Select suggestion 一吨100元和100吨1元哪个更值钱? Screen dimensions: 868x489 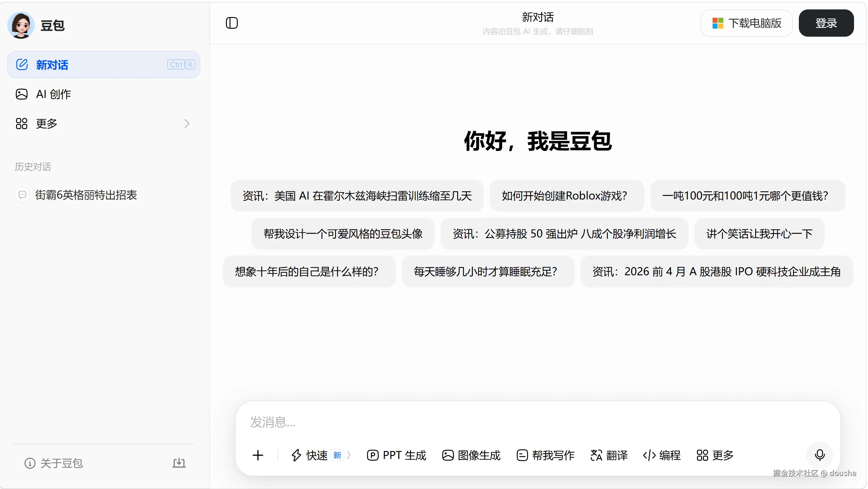[748, 196]
